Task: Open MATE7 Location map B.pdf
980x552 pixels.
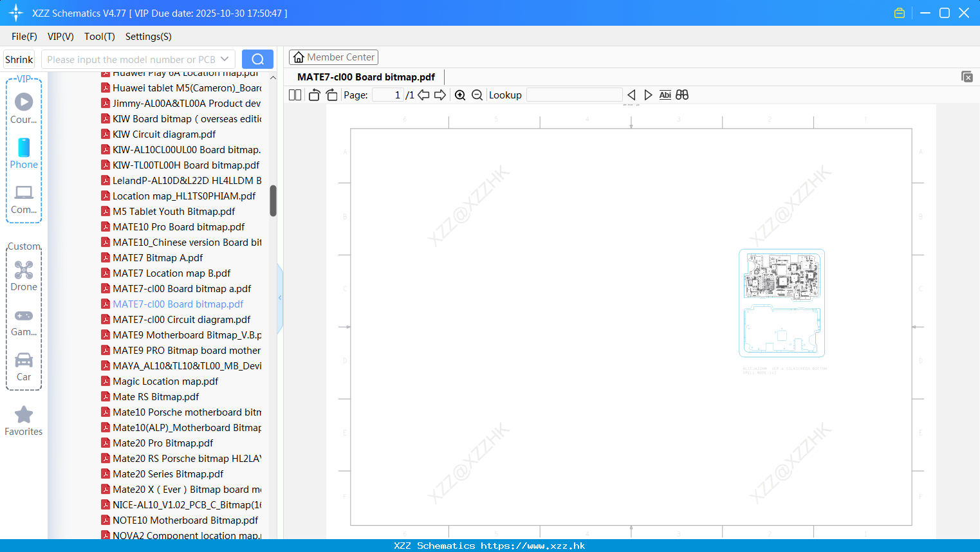Action: (x=171, y=273)
